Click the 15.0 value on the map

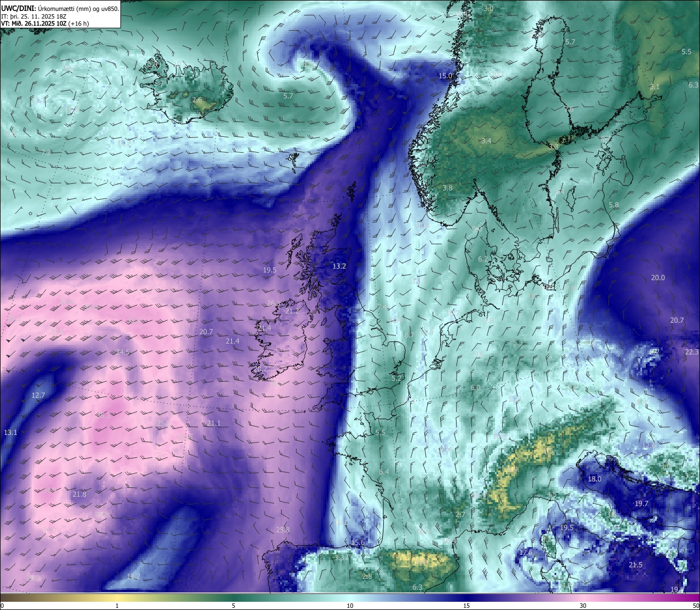click(445, 75)
